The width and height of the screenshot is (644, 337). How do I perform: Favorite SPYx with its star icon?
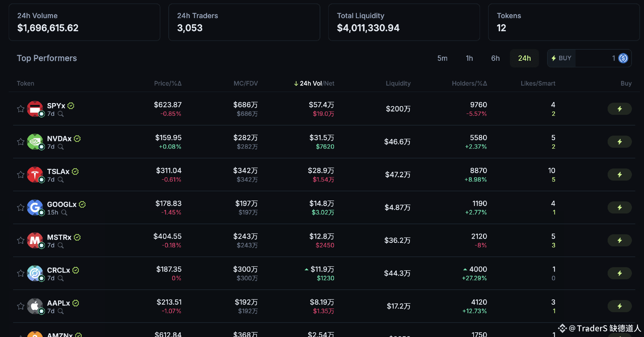[21, 109]
